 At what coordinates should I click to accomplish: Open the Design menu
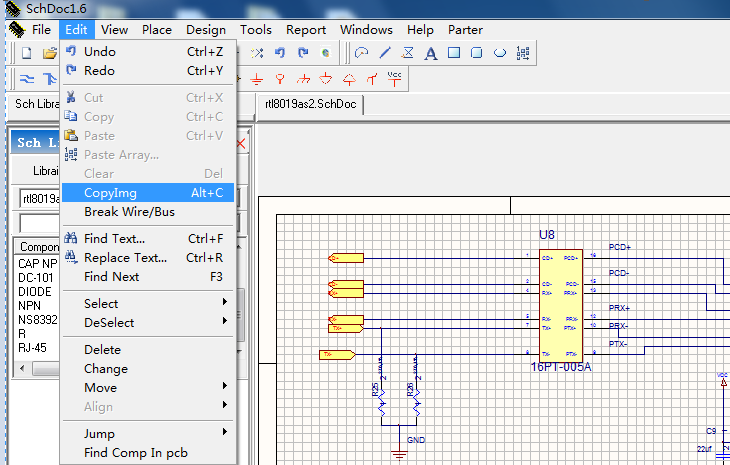[205, 30]
